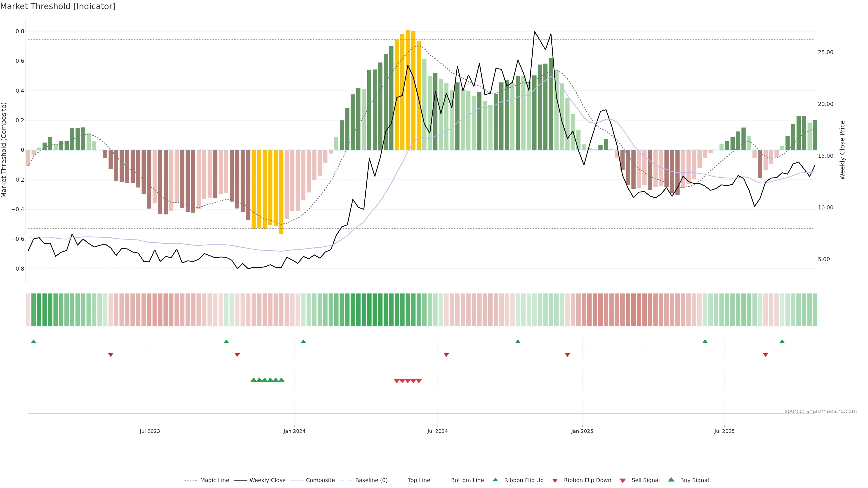Toggle the Composite legend entry

tap(320, 480)
